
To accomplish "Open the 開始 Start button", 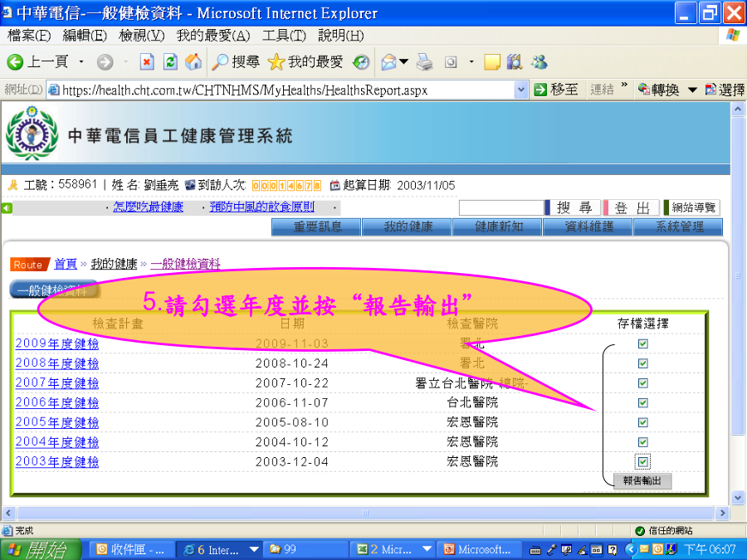I will (x=41, y=549).
